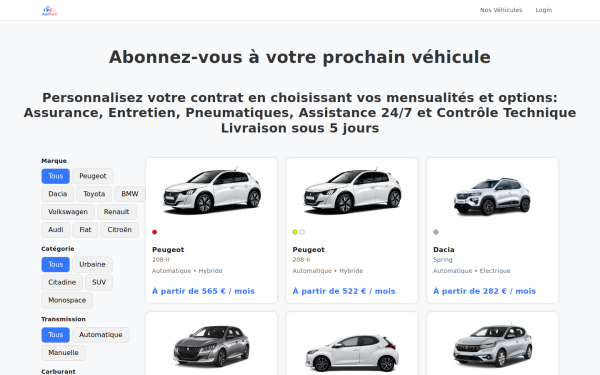
Task: Select Tous under Catégorie filter
Action: click(x=55, y=264)
